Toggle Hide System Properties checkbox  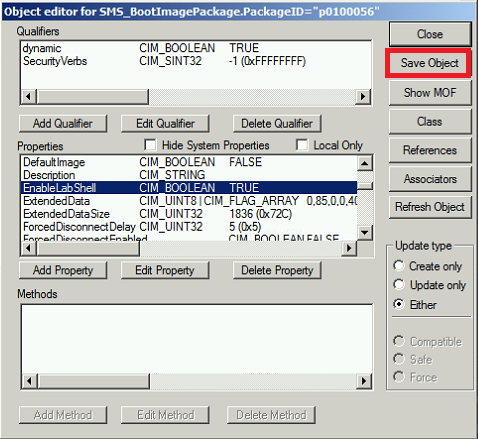[150, 145]
